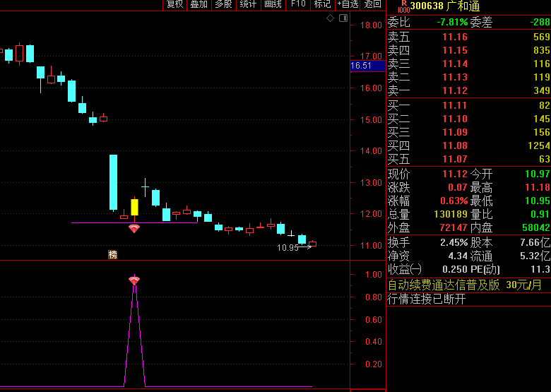Screen dimensions: 551x392
Task: Click the 14.00 price axis label
Action: pos(371,151)
